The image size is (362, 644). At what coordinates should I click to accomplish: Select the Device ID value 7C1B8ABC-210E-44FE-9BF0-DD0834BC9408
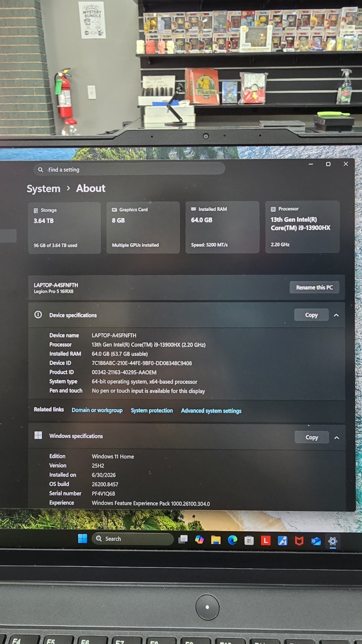point(142,363)
